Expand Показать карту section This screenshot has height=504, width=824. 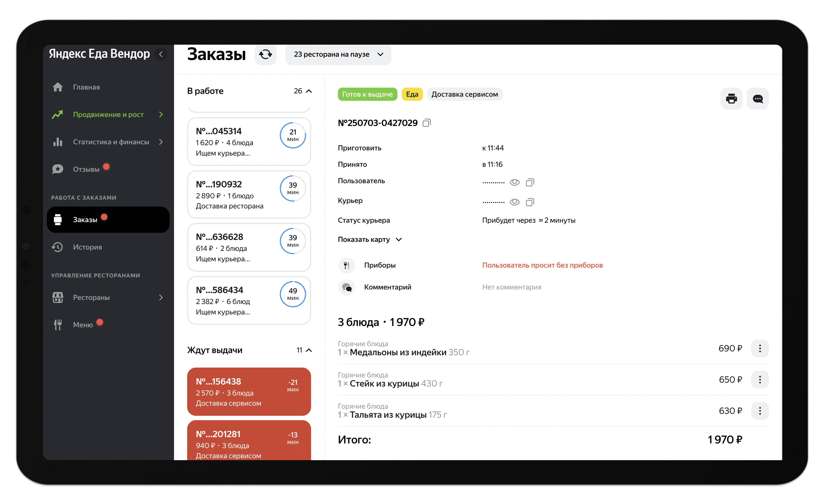(x=370, y=240)
